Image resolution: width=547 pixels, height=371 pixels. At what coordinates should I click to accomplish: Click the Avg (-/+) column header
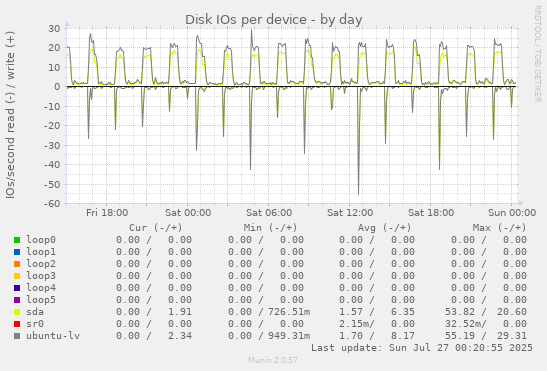coord(384,228)
